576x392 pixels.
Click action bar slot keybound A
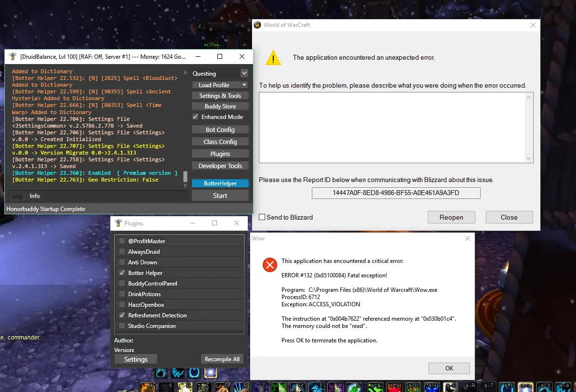pyautogui.click(x=147, y=387)
